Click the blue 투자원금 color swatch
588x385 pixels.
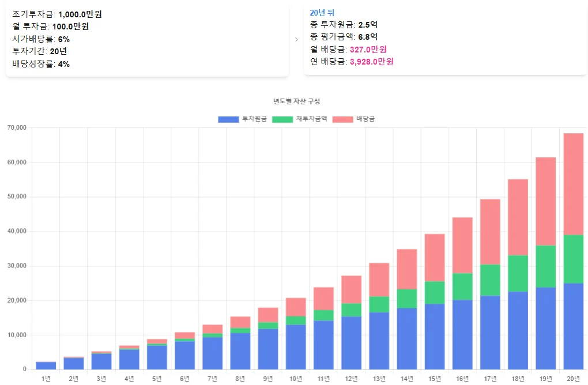tap(228, 119)
